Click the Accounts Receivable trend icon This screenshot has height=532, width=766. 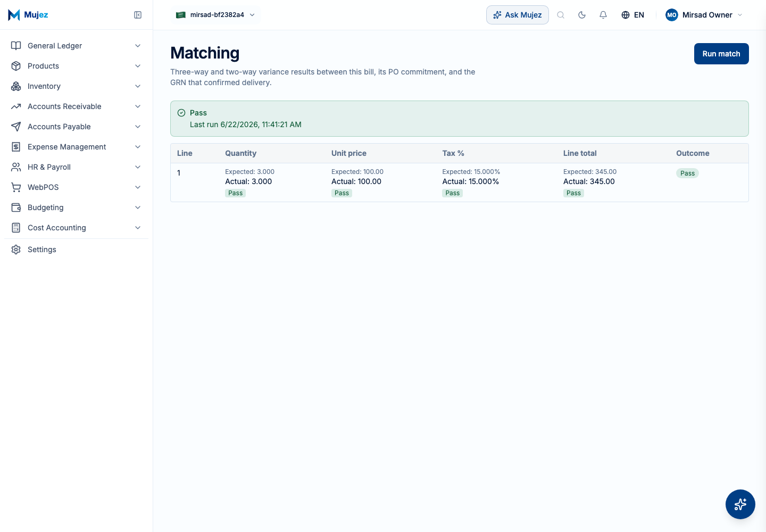point(16,106)
